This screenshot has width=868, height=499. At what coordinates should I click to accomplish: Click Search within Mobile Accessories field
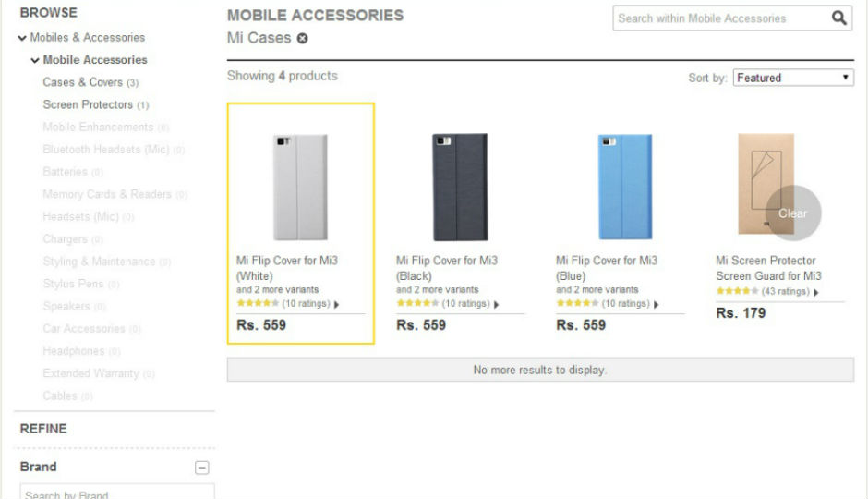720,18
